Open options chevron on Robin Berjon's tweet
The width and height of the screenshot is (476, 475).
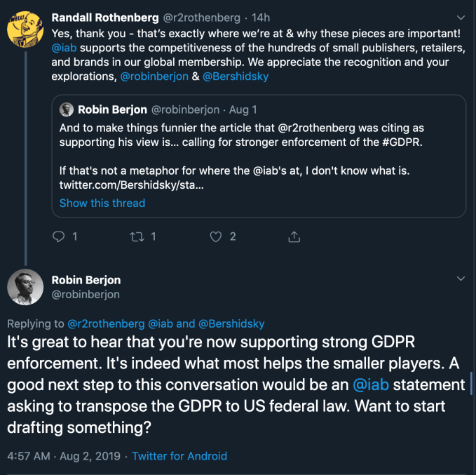(x=460, y=279)
